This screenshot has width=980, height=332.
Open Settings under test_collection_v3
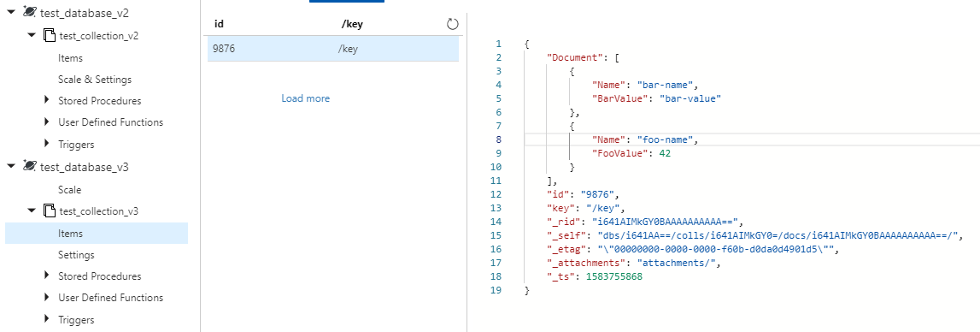pos(76,255)
